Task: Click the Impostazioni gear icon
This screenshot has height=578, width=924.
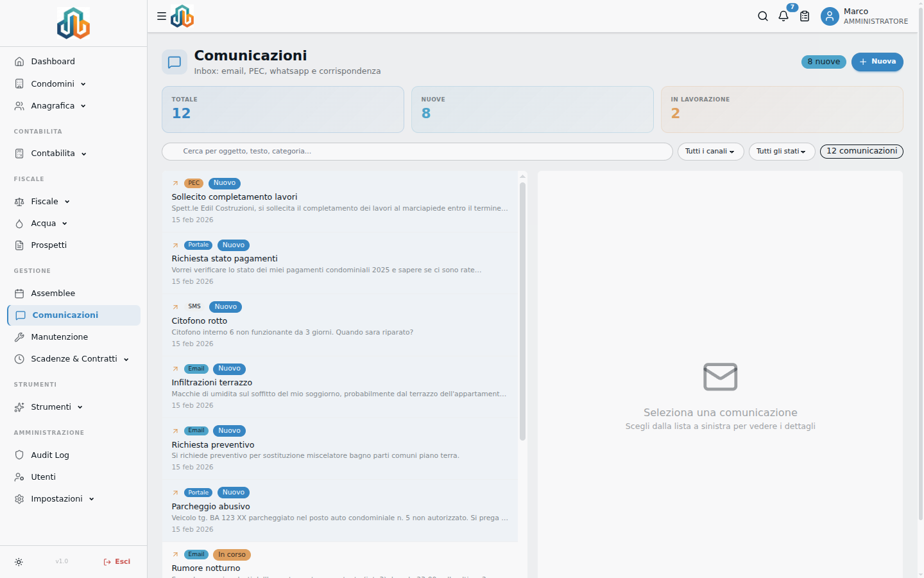Action: coord(19,499)
